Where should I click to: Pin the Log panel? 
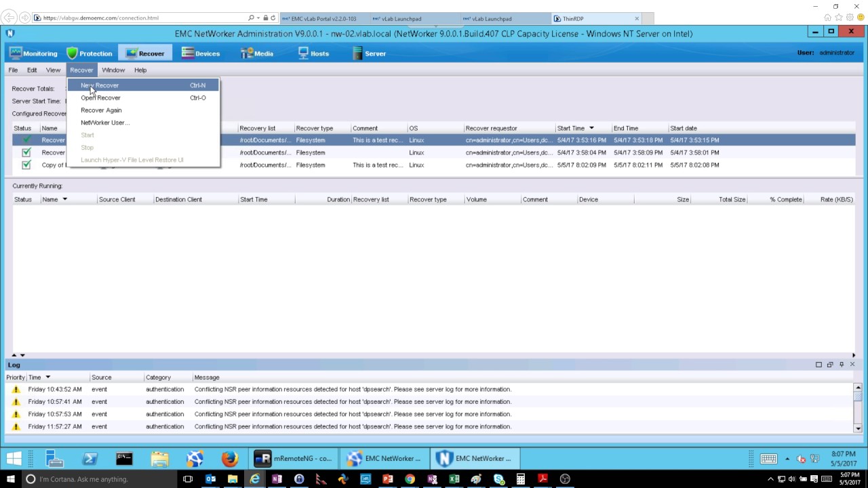coord(842,365)
